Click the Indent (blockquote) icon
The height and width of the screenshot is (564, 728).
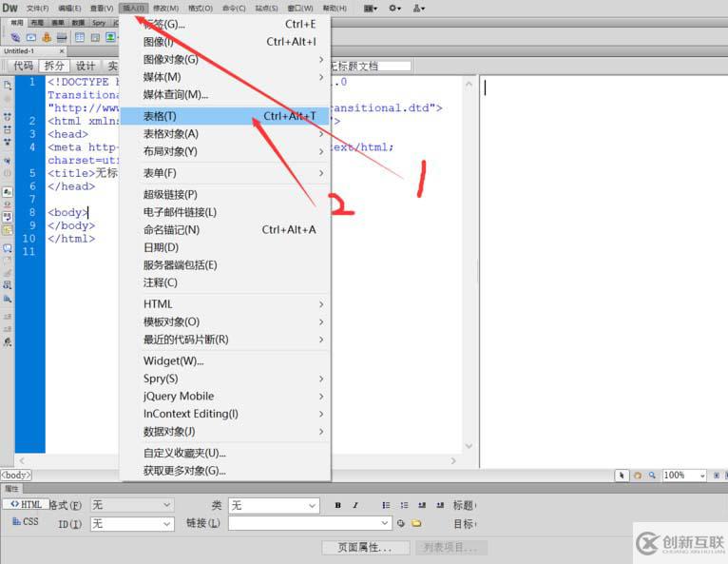[440, 505]
